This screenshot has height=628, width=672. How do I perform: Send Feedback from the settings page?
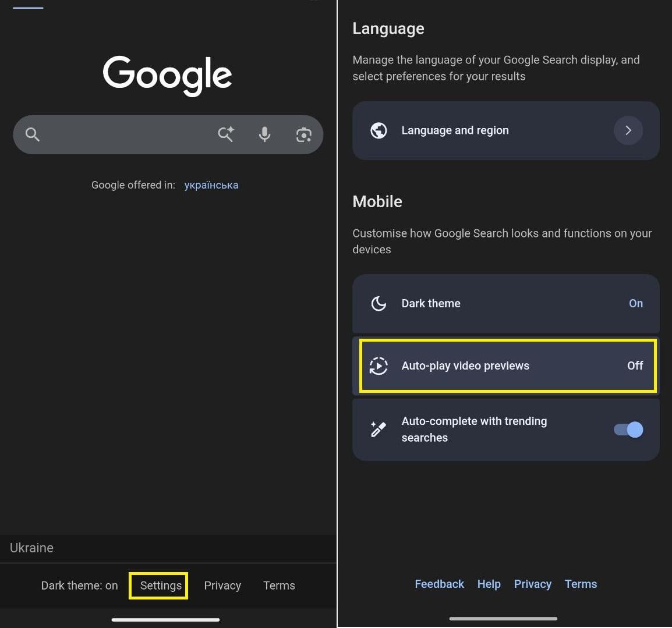[x=439, y=584]
